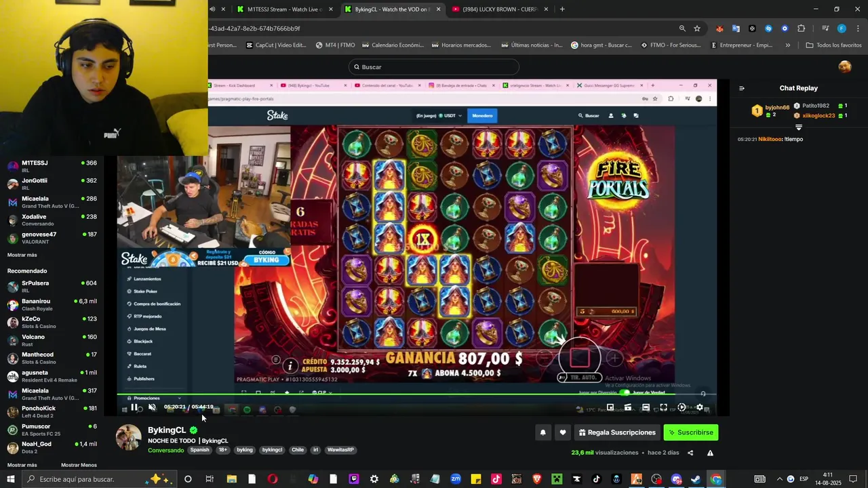Open Xodalive channel in sidebar
This screenshot has height=488, width=868.
52,220
